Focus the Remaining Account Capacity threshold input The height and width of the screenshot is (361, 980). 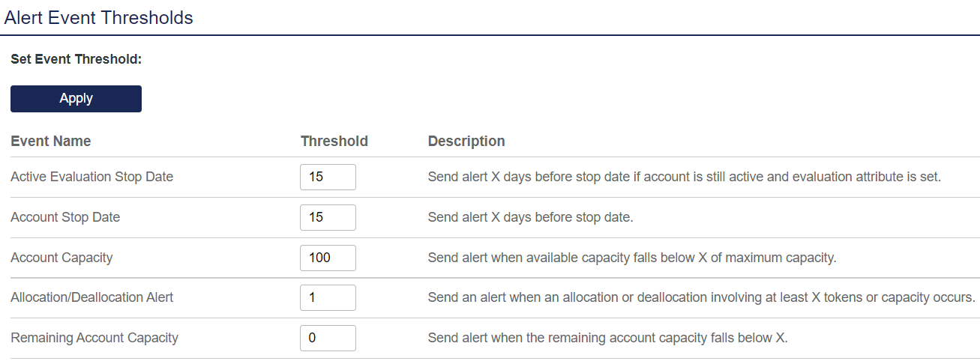point(328,338)
